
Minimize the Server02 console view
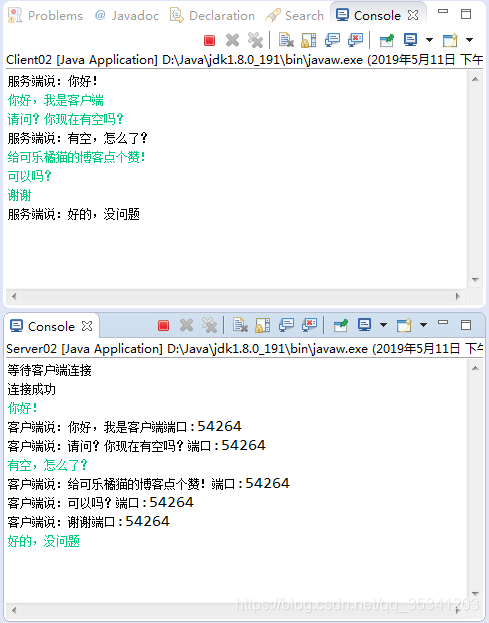tap(443, 322)
